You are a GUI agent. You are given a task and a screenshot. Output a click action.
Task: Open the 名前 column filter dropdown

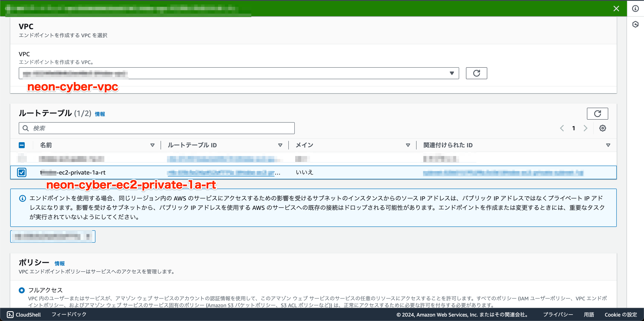pyautogui.click(x=152, y=145)
